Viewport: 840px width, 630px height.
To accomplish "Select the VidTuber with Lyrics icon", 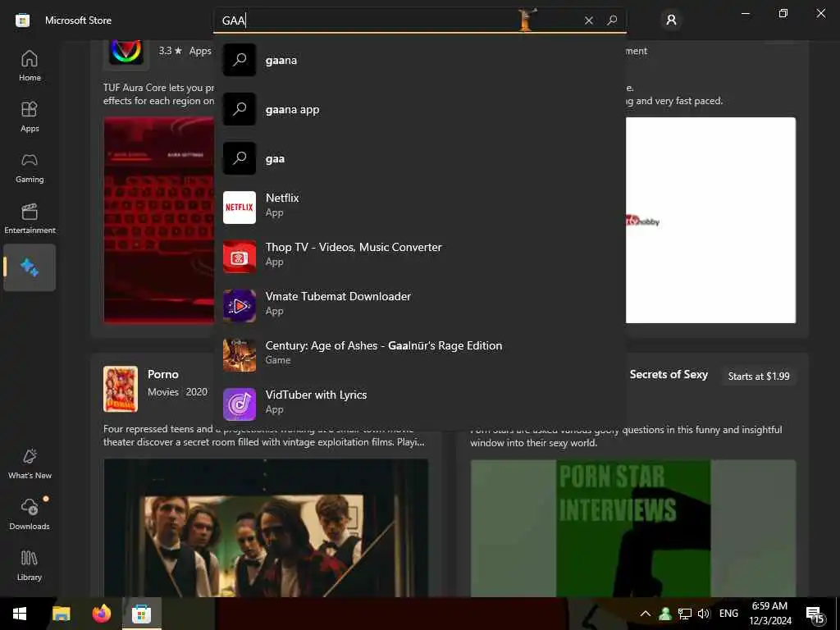I will pos(240,404).
